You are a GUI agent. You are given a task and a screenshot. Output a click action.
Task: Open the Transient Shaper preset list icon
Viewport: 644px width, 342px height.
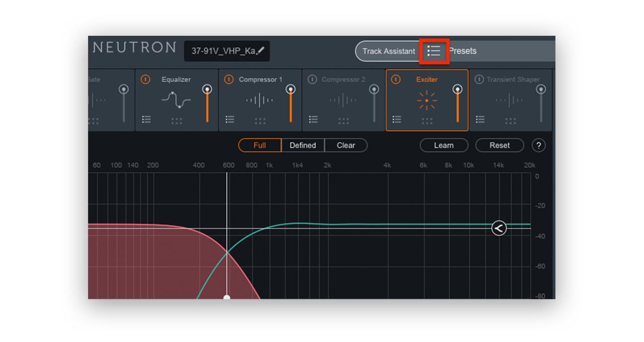coord(480,119)
